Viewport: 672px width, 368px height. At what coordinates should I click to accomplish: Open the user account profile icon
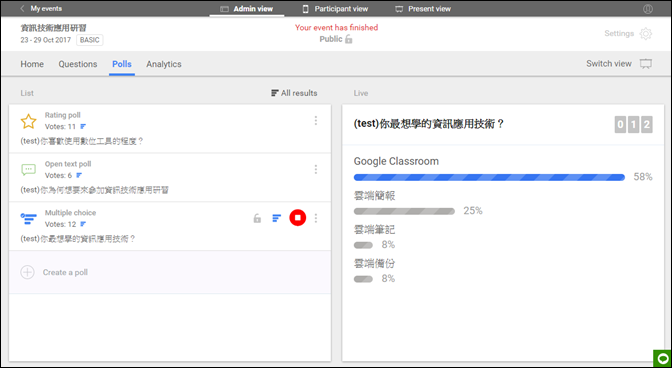648,9
